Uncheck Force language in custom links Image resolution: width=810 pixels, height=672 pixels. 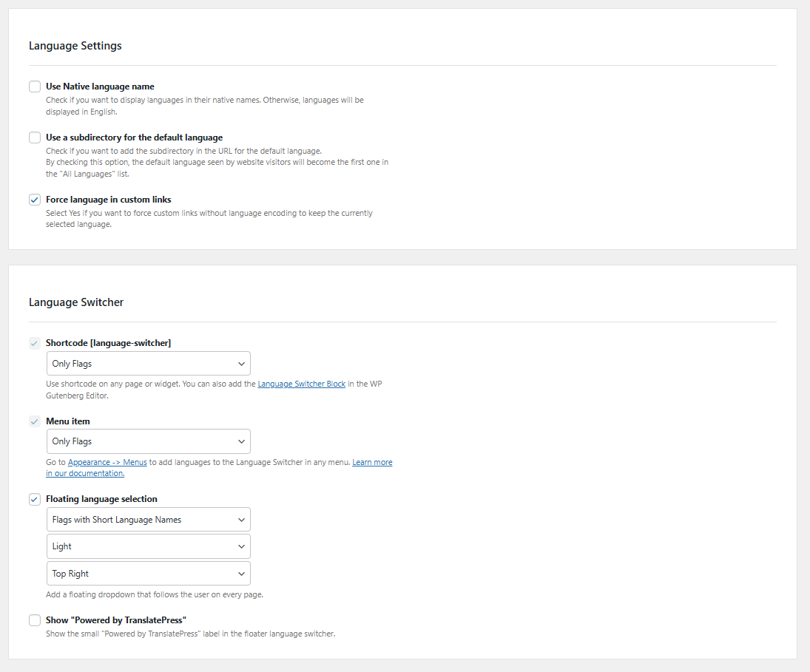[x=35, y=200]
